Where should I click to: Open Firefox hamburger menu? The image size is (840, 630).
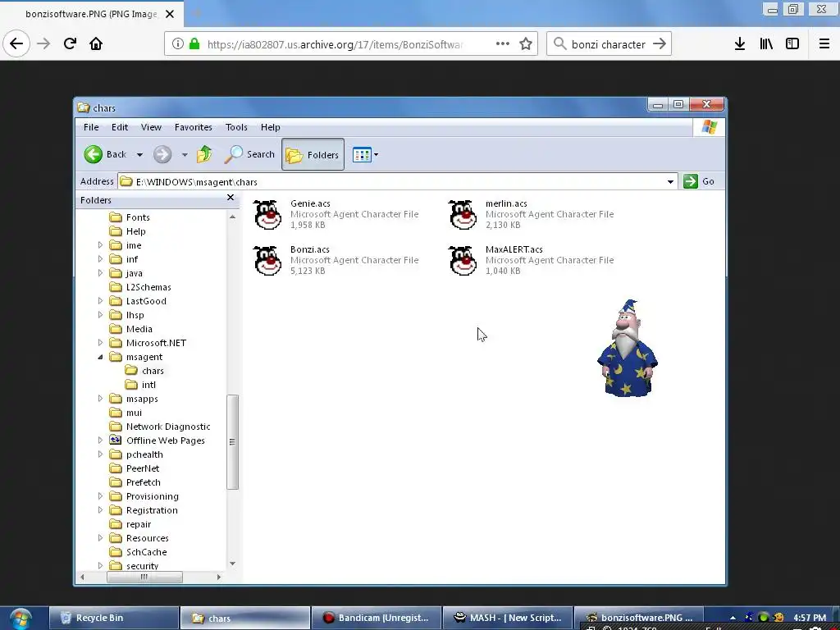[824, 44]
